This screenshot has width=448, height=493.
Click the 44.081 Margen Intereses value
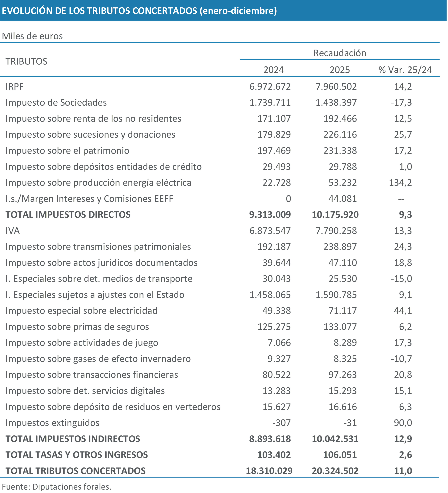pyautogui.click(x=342, y=199)
